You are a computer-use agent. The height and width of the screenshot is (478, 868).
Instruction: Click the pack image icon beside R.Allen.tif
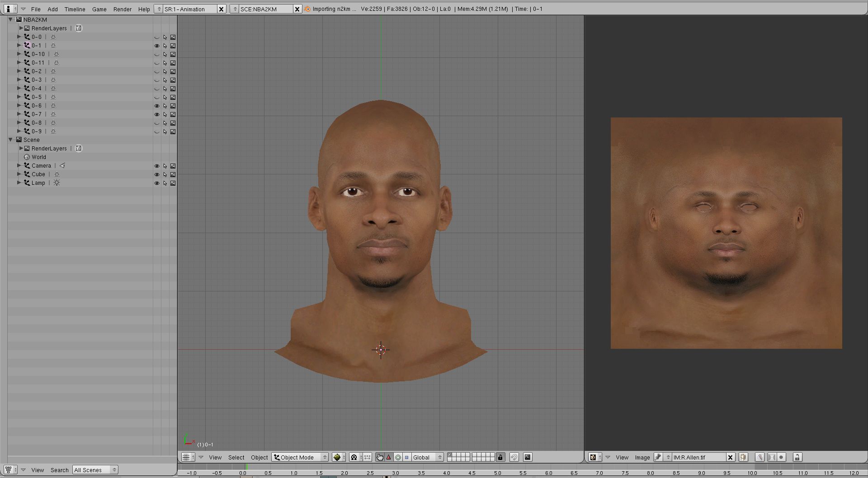[x=743, y=457]
